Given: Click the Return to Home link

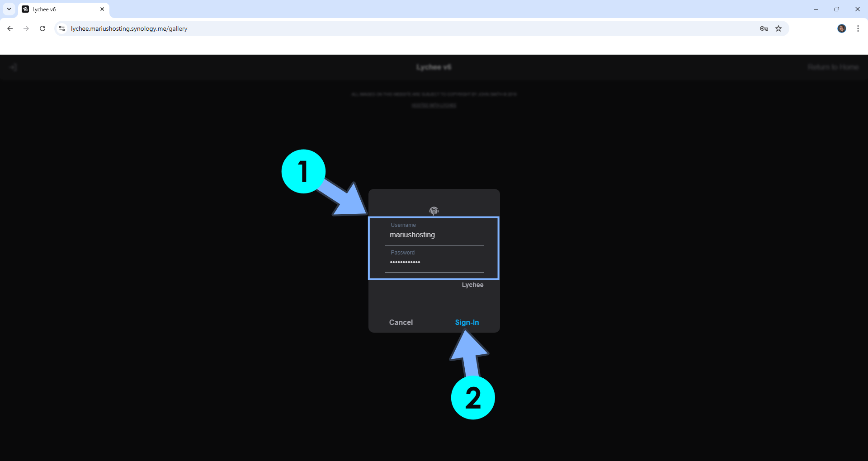Looking at the screenshot, I should coord(833,67).
